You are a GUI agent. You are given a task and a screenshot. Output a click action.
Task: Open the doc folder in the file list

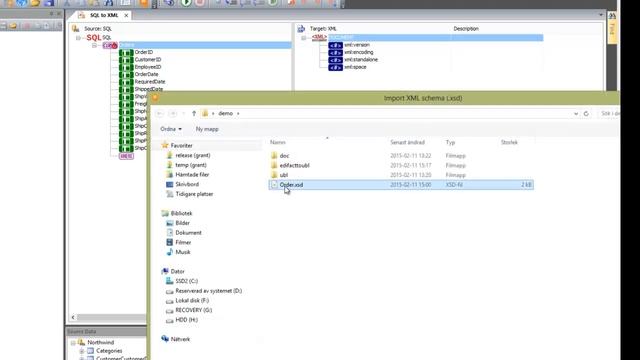tap(284, 156)
